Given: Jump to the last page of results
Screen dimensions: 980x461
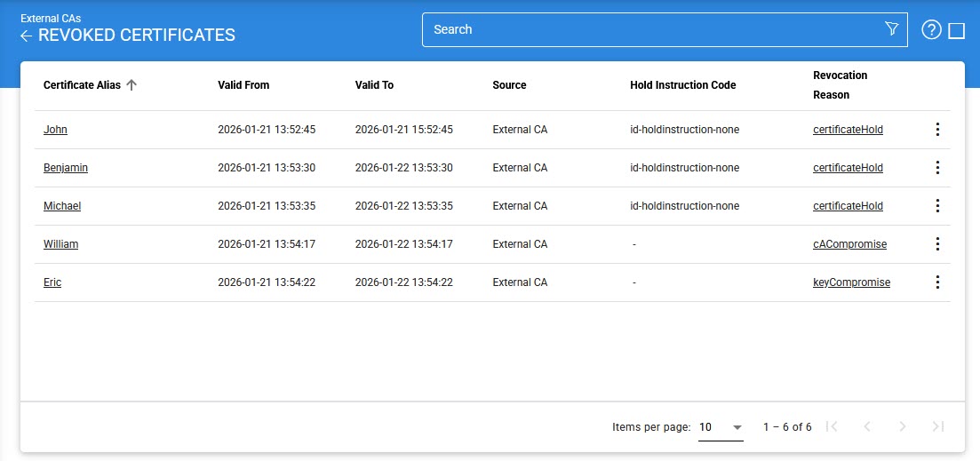Looking at the screenshot, I should click(x=938, y=426).
